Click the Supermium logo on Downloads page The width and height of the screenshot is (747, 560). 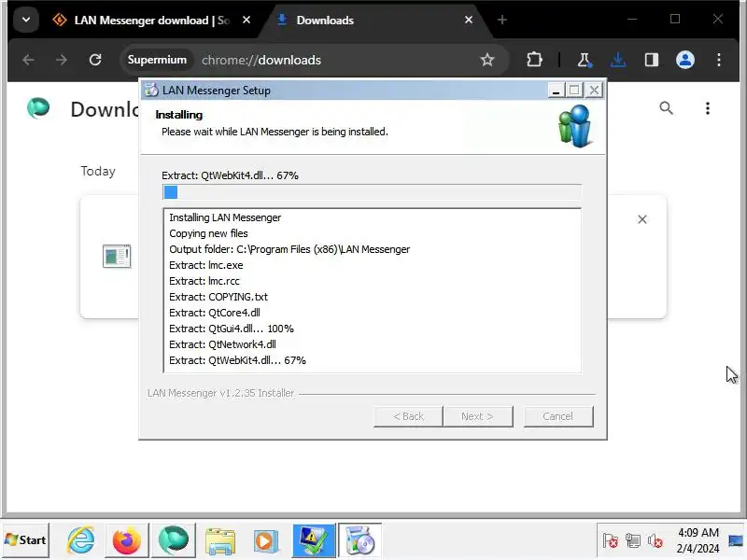click(x=38, y=108)
